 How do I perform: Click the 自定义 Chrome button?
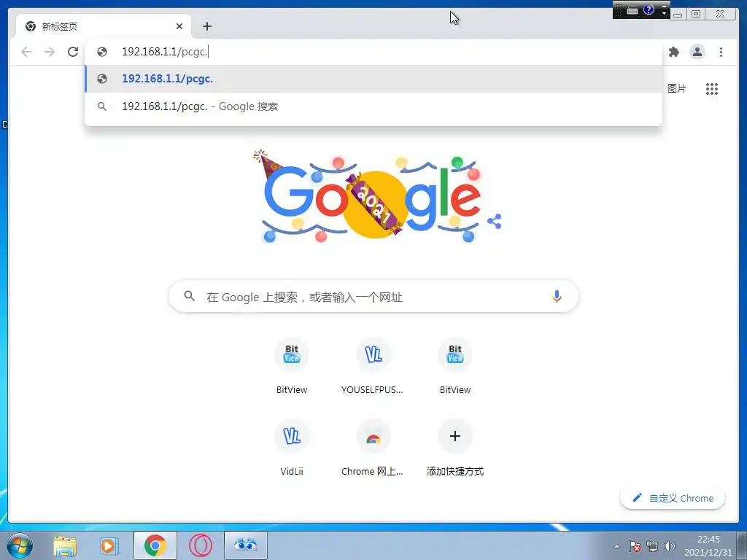672,498
